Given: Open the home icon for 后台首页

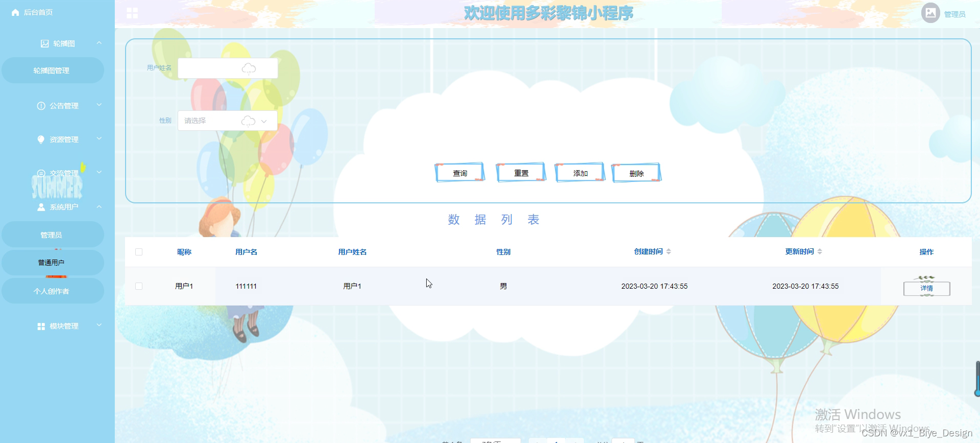Looking at the screenshot, I should tap(15, 12).
